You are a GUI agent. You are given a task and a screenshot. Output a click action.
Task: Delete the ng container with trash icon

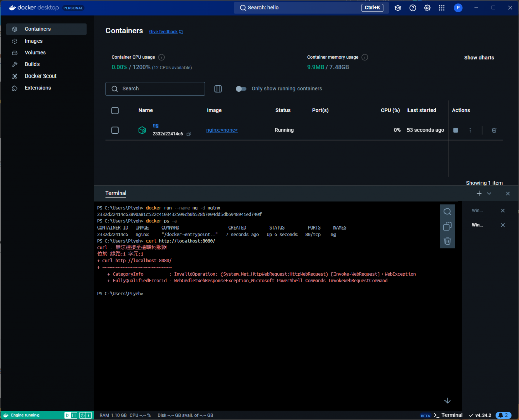coord(494,130)
